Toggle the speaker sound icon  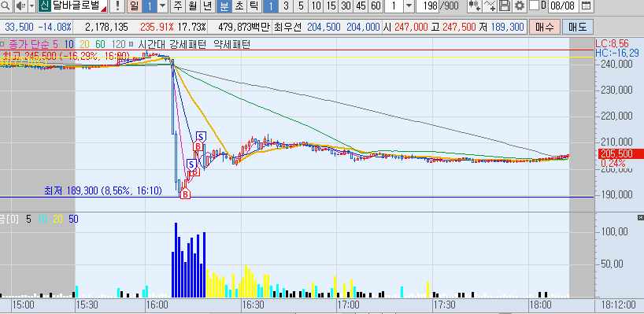20,6
